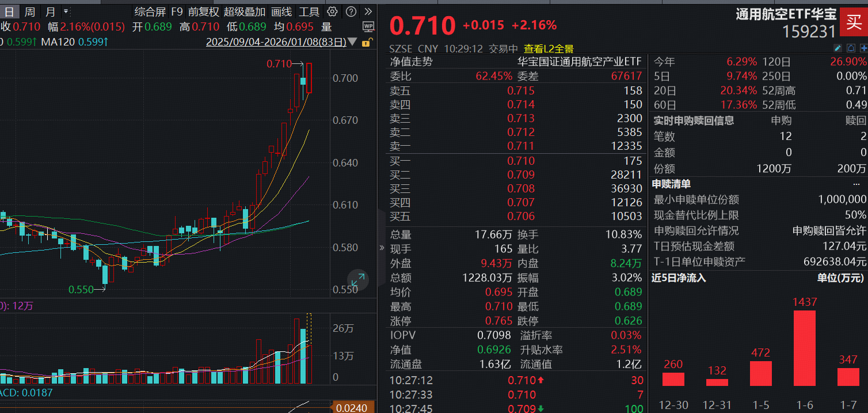Screen dimensions: 868x413
Task: Click the double-chevron for more toolbar tools
Action: tap(367, 12)
